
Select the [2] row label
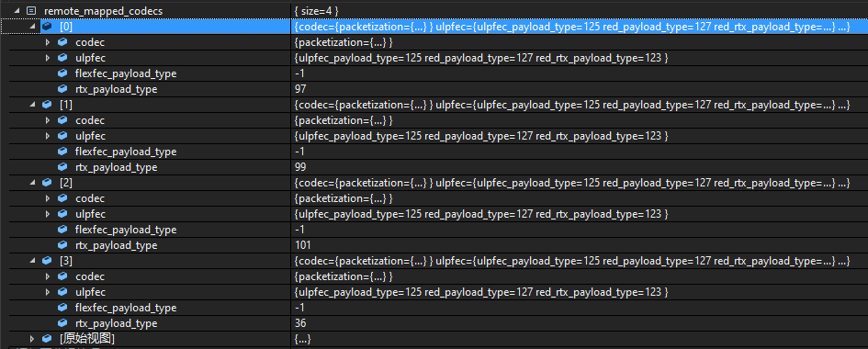coord(66,182)
